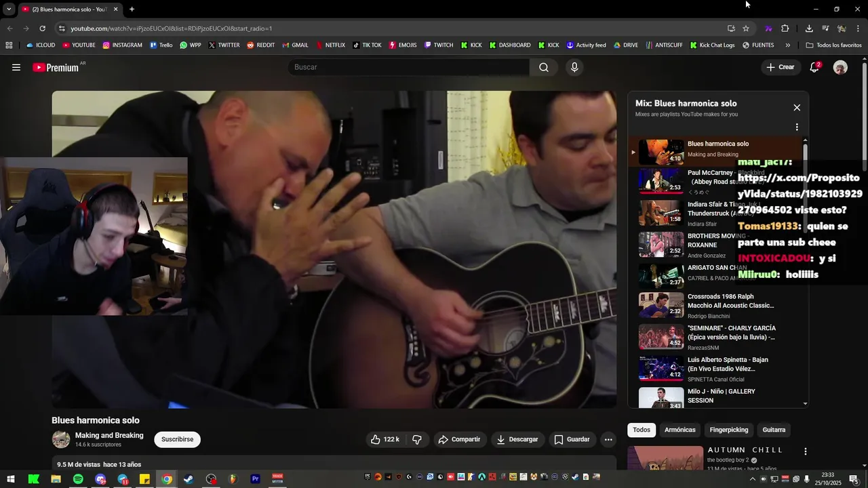Image resolution: width=868 pixels, height=488 pixels.
Task: Open Todos los favoritos folder
Action: pos(833,45)
